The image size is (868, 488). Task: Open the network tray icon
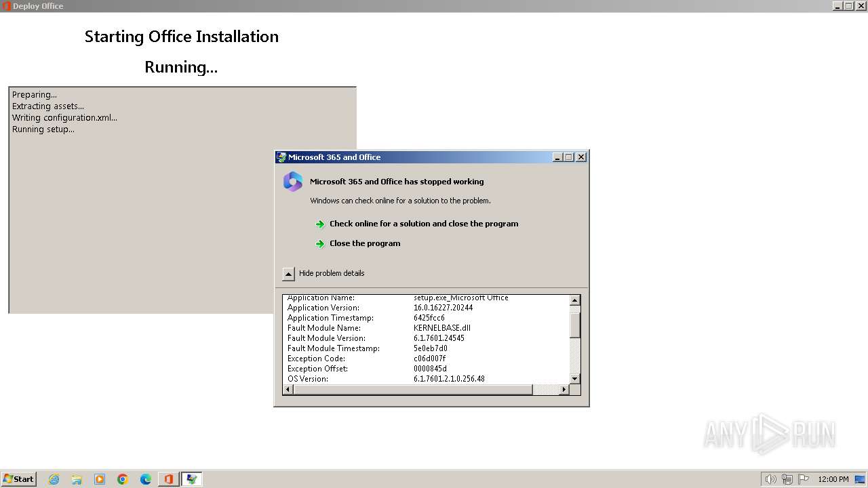787,479
